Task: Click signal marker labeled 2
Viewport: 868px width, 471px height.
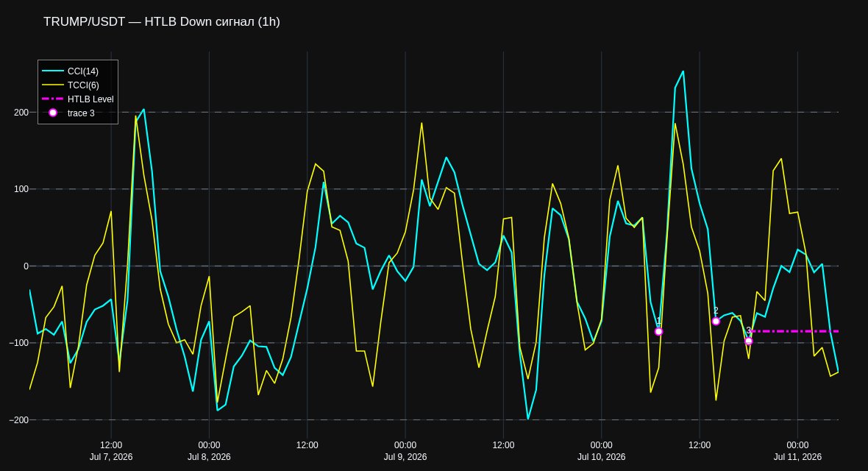Action: 715,322
